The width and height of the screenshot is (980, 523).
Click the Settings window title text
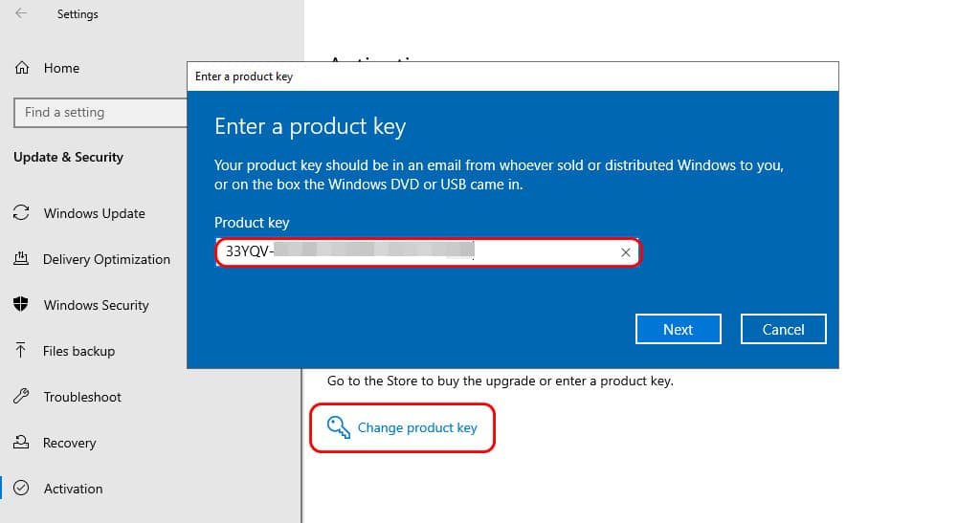coord(78,13)
